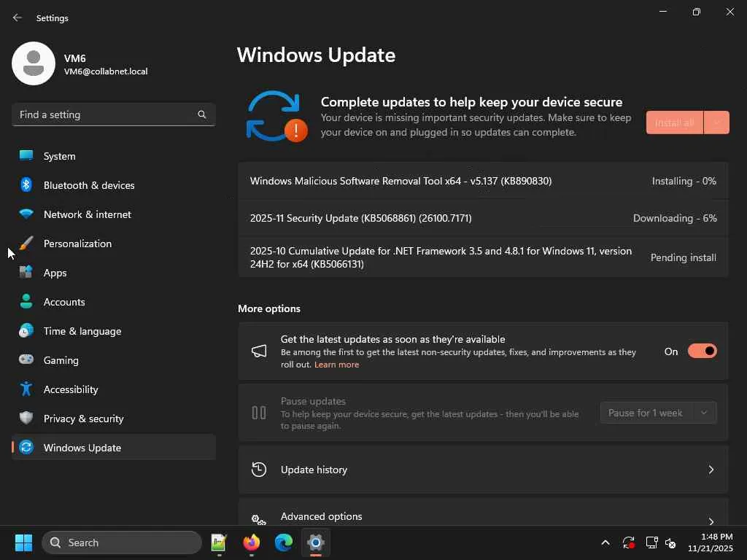Click the Time & language clock icon
Viewport: 747px width, 560px height.
tap(26, 330)
